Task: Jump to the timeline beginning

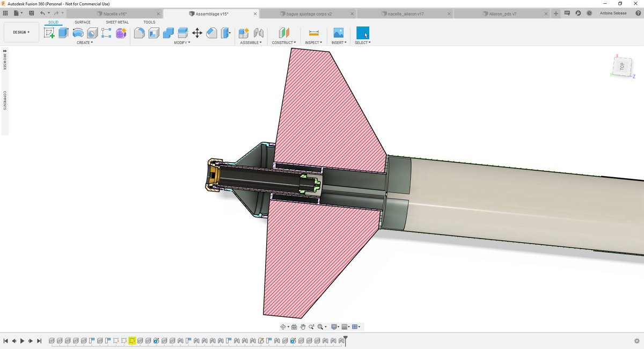Action: (x=5, y=341)
